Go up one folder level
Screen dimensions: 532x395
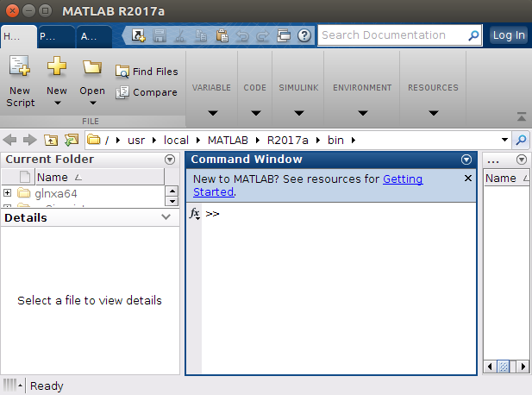pyautogui.click(x=51, y=140)
